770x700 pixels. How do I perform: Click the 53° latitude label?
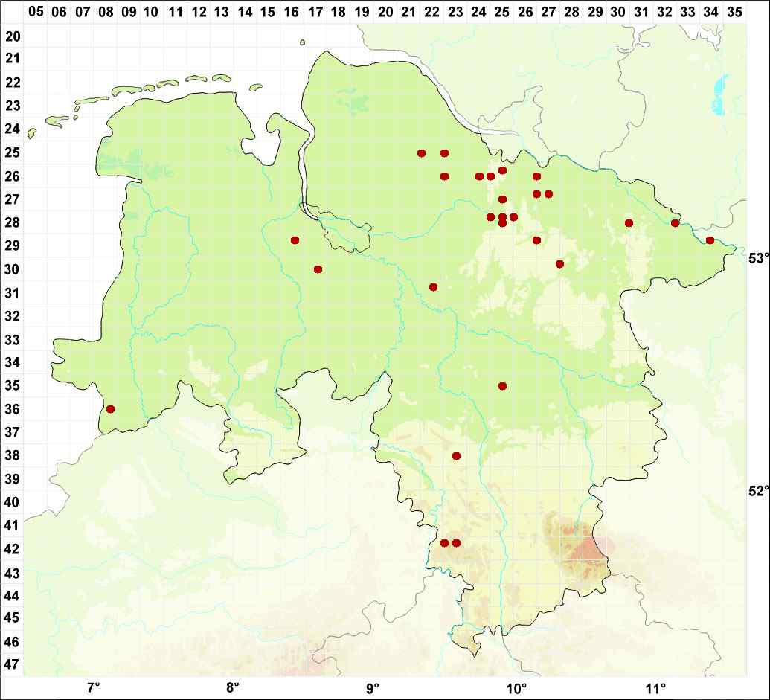[x=757, y=258]
